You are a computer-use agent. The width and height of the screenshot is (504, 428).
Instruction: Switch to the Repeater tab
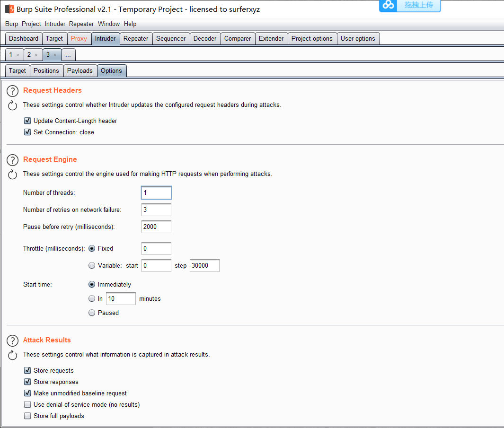coord(136,39)
